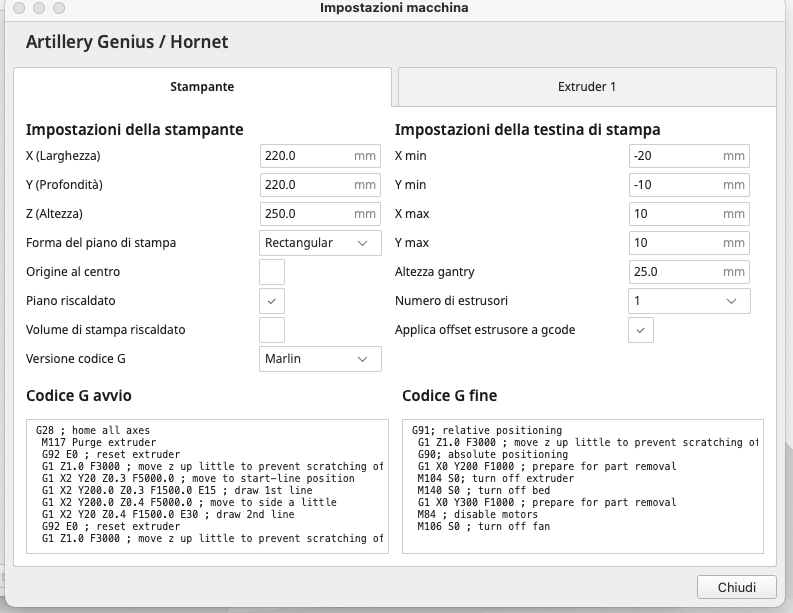Click the X (Larghezza) input field

tap(320, 156)
